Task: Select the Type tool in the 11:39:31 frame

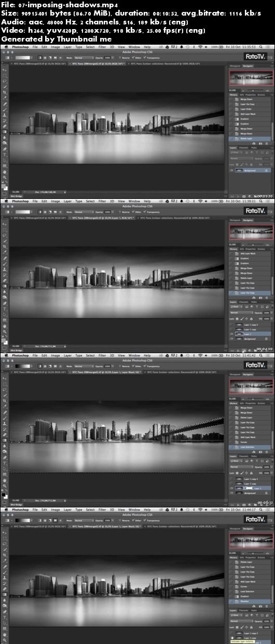Action: (5, 308)
